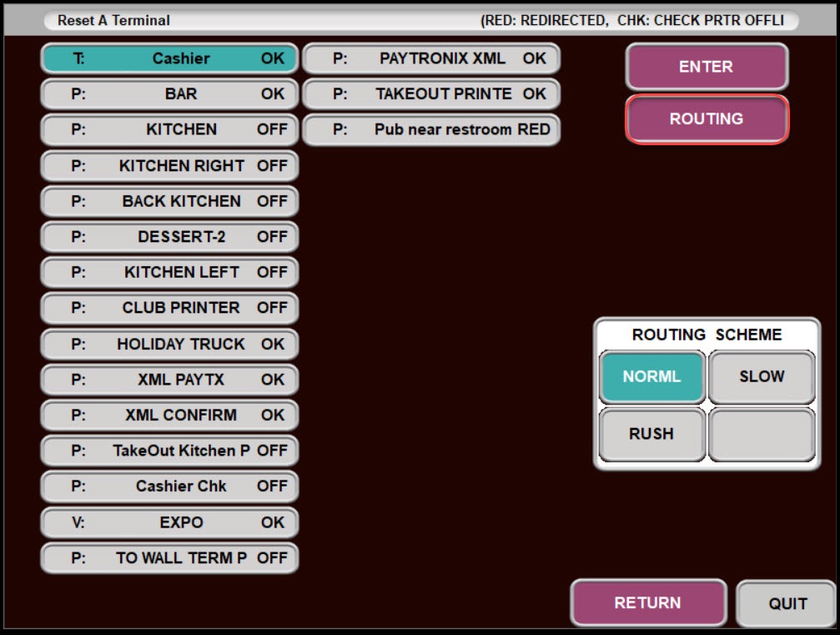840x635 pixels.
Task: Select the BACK KITCHEN printer
Action: pos(169,201)
